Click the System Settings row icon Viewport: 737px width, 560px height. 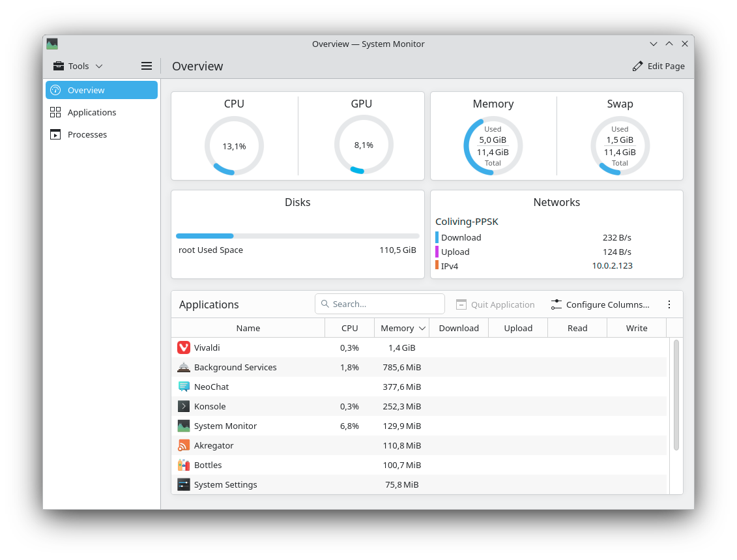coord(184,484)
